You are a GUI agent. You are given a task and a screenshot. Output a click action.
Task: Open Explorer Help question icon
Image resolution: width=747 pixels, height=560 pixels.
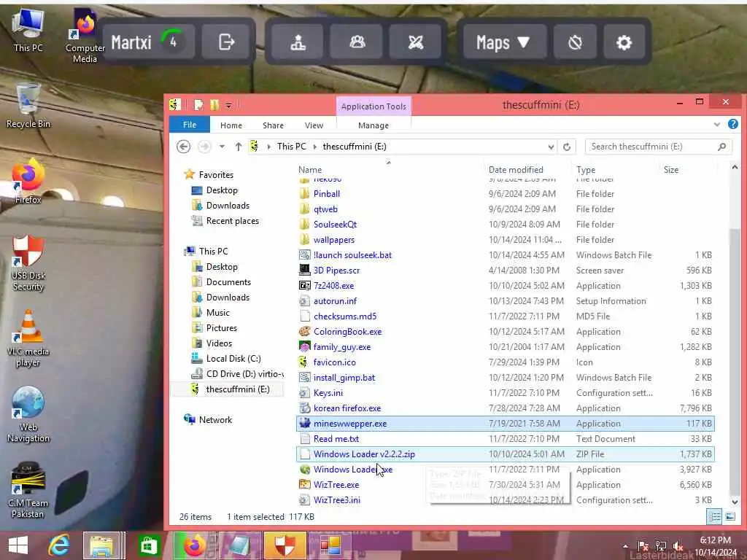732,124
